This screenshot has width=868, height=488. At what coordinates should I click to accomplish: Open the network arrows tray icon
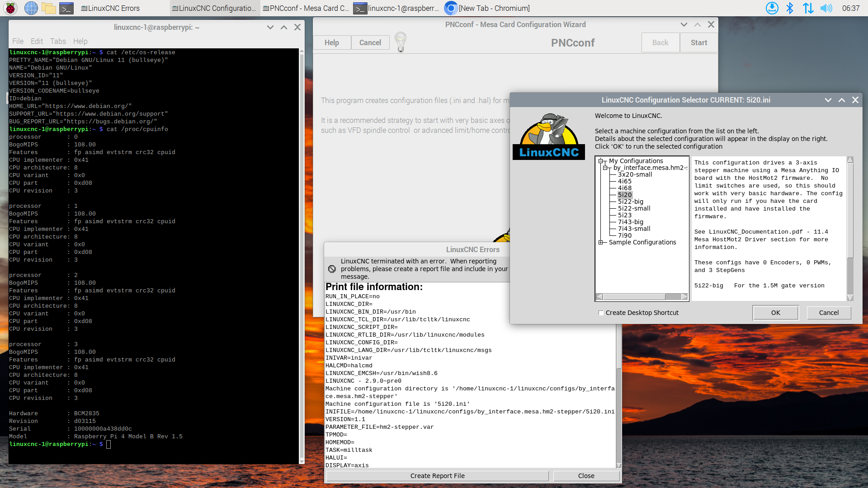[808, 8]
